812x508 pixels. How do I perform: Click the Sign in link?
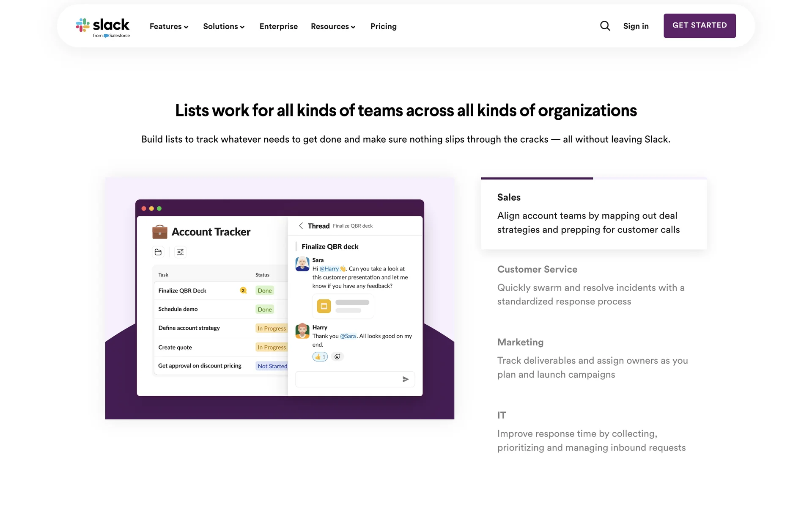pos(636,26)
